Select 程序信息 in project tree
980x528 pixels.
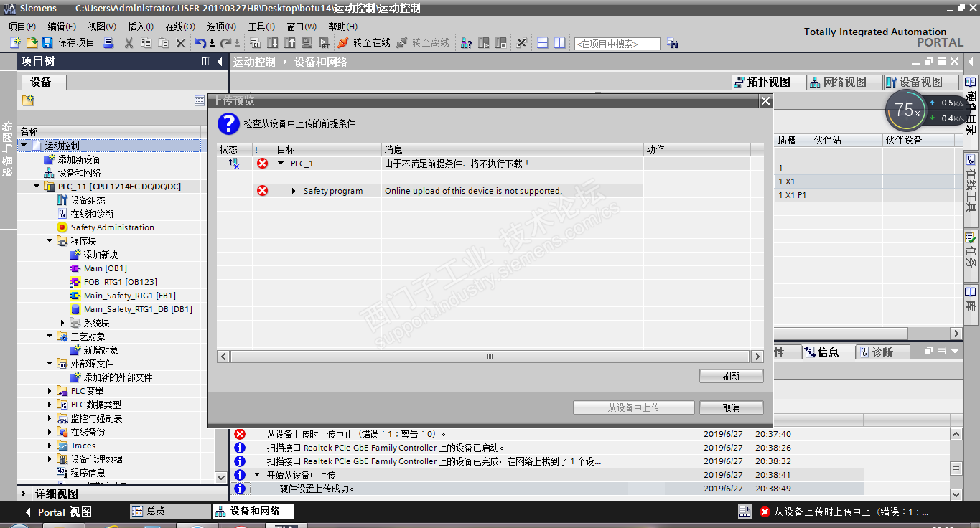coord(88,473)
